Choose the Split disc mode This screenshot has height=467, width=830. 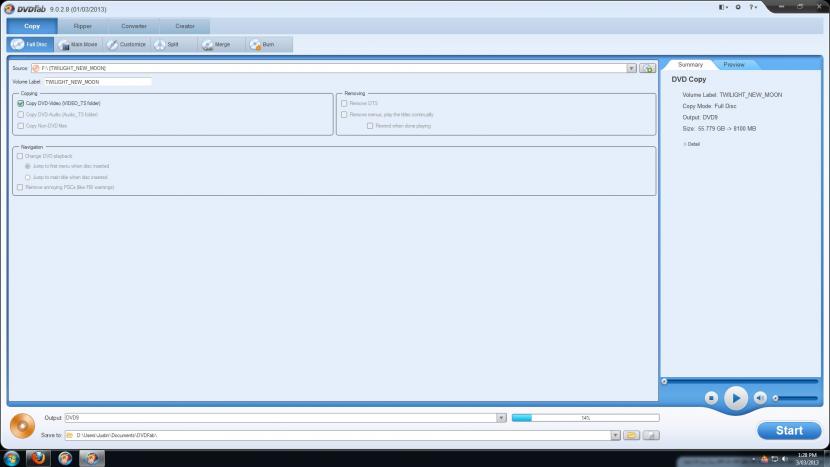tap(174, 44)
